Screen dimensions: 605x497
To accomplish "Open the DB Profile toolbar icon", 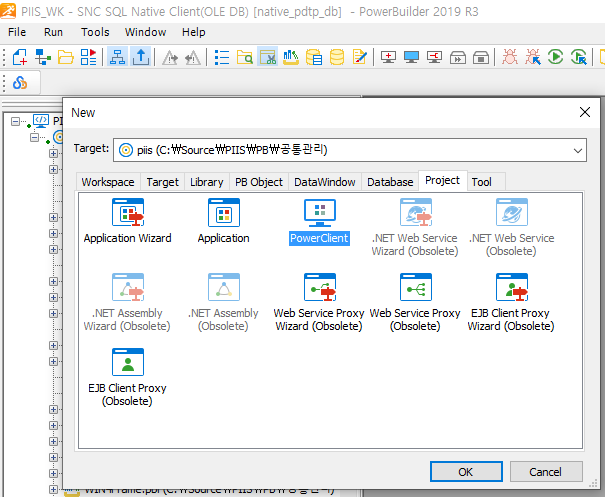I will coord(314,57).
